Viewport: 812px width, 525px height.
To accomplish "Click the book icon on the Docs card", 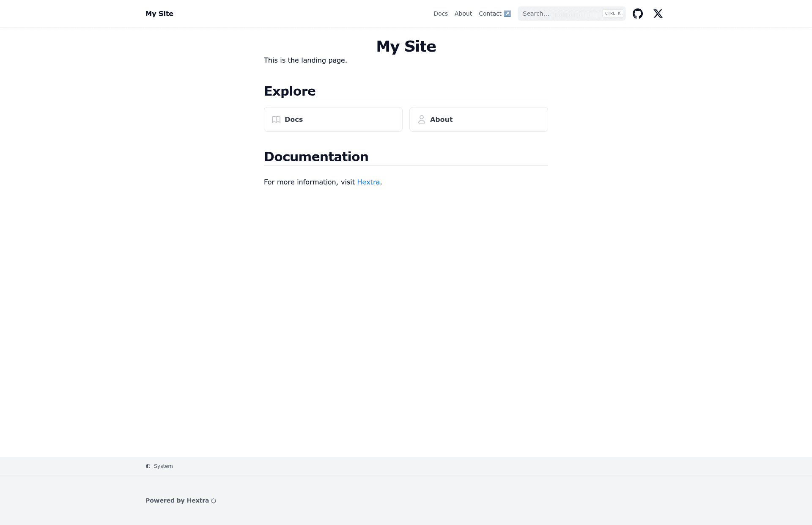I will (276, 119).
